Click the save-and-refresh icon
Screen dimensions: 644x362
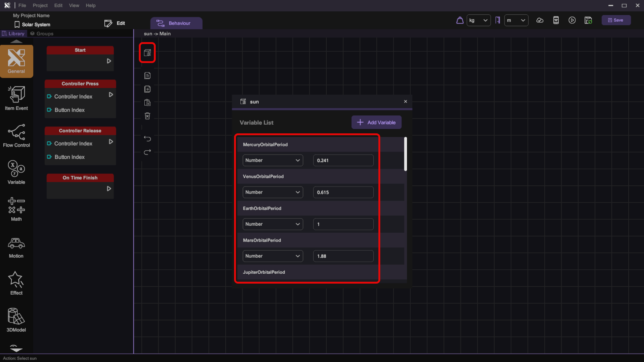tap(588, 21)
